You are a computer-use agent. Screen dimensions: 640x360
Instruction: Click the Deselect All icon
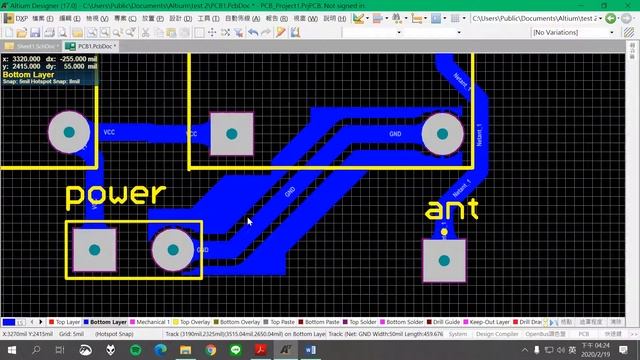[225, 32]
